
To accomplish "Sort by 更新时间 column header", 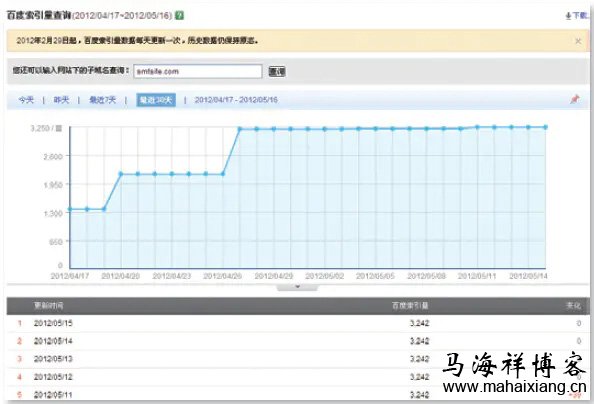I will (x=48, y=305).
